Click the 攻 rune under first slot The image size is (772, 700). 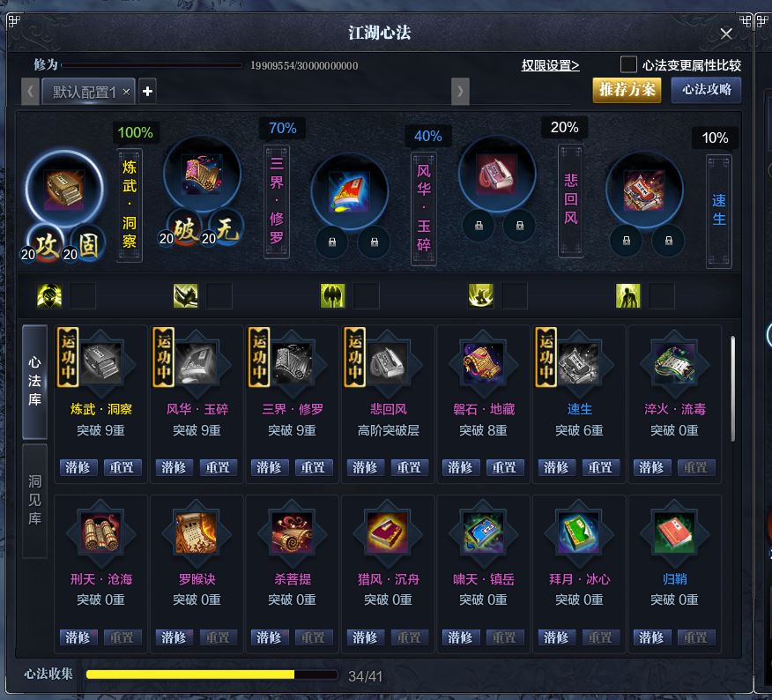[47, 244]
